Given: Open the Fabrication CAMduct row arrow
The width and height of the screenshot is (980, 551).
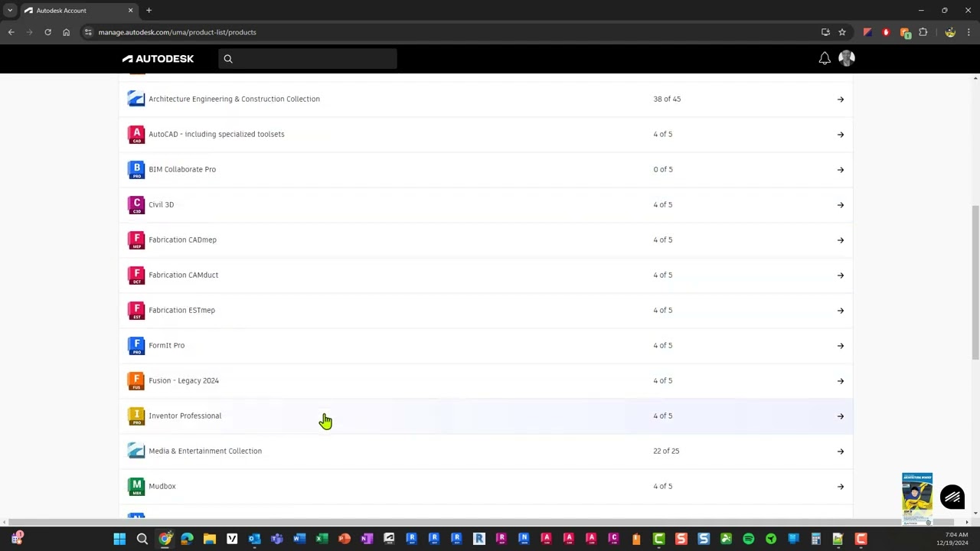Looking at the screenshot, I should click(841, 275).
